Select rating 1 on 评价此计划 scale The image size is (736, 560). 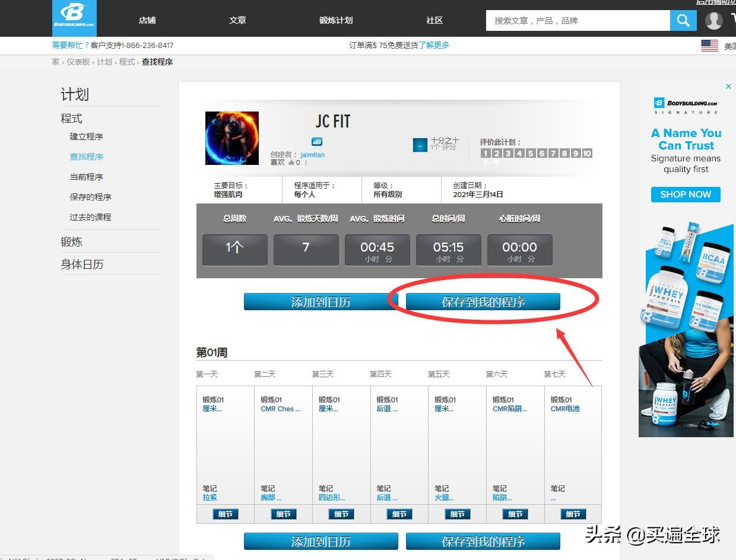[486, 152]
